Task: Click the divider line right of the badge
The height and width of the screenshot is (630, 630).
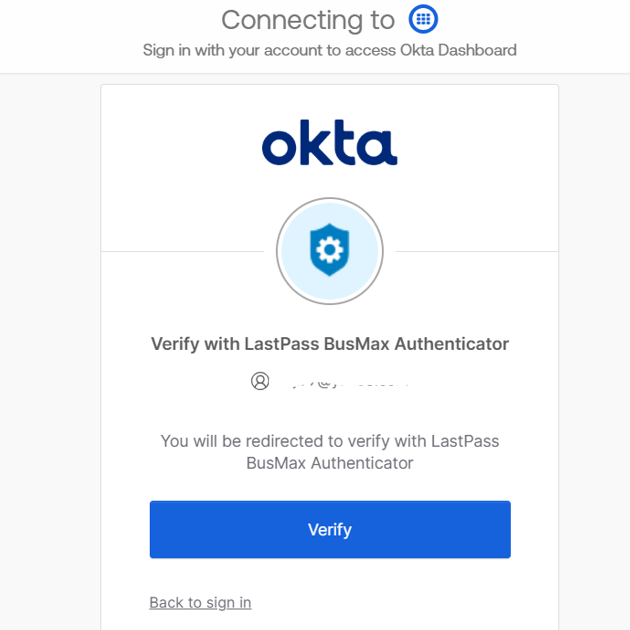Action: pyautogui.click(x=470, y=251)
